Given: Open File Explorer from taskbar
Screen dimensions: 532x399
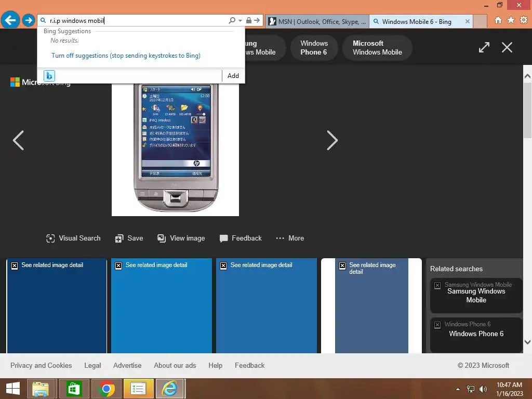Looking at the screenshot, I should click(40, 389).
